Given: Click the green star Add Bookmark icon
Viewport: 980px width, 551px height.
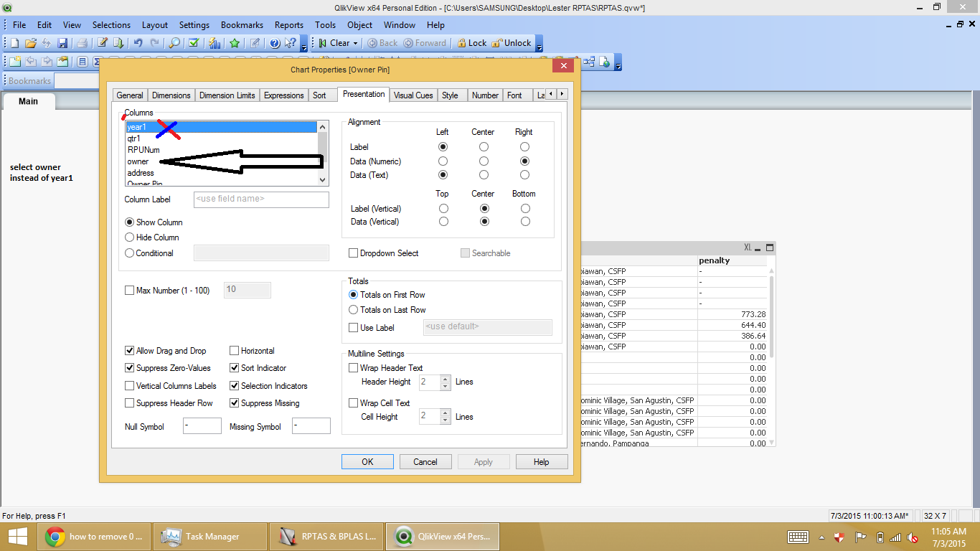Looking at the screenshot, I should [235, 43].
